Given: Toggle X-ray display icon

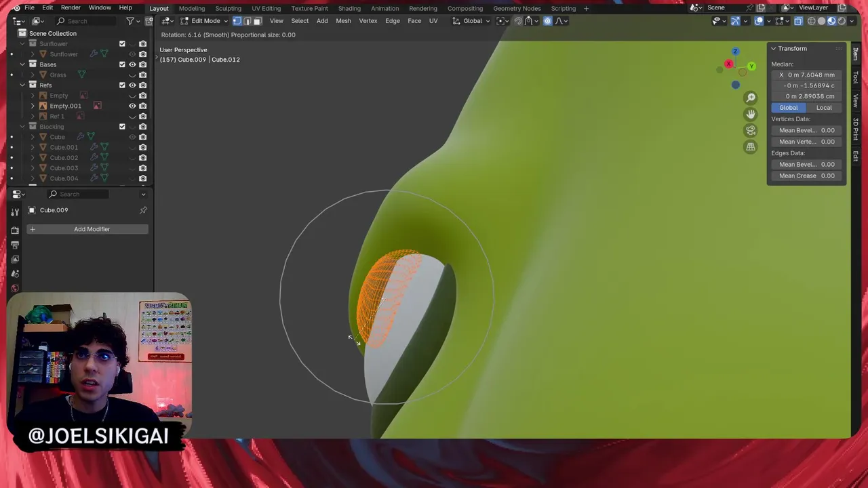Looking at the screenshot, I should pos(798,21).
